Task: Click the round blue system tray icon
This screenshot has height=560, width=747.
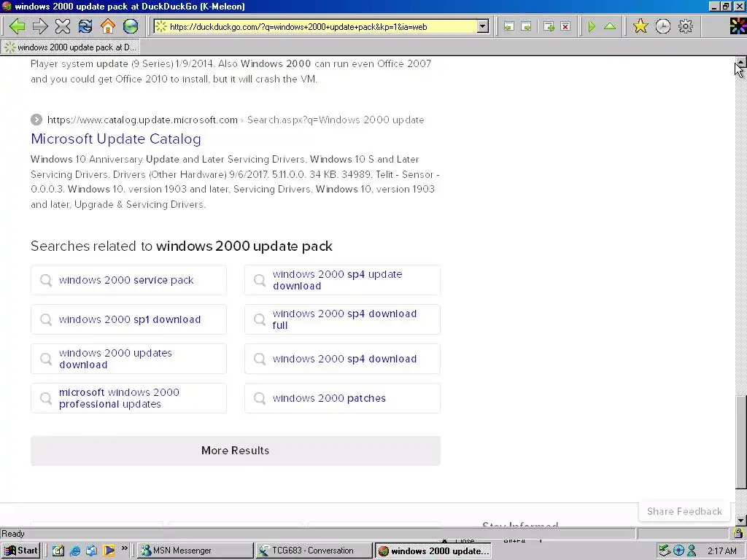Action: point(679,551)
